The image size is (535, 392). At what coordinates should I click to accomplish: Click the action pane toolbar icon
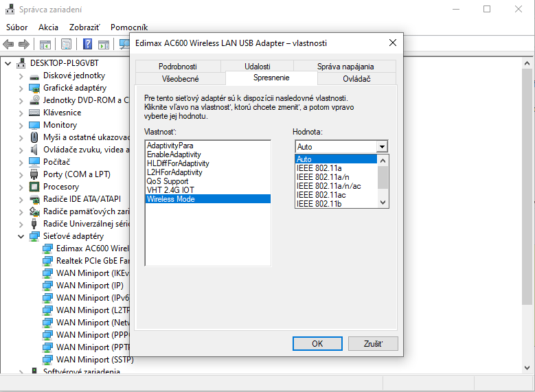click(104, 45)
